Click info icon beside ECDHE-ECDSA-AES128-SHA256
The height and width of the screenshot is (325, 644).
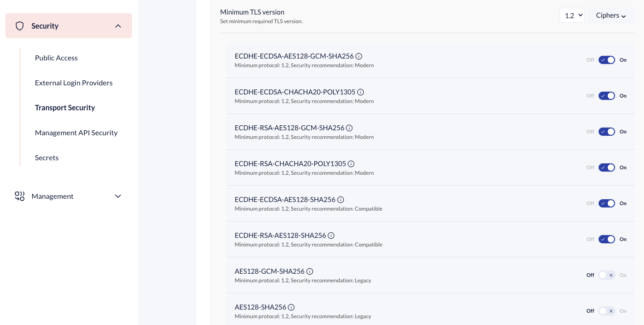[341, 200]
